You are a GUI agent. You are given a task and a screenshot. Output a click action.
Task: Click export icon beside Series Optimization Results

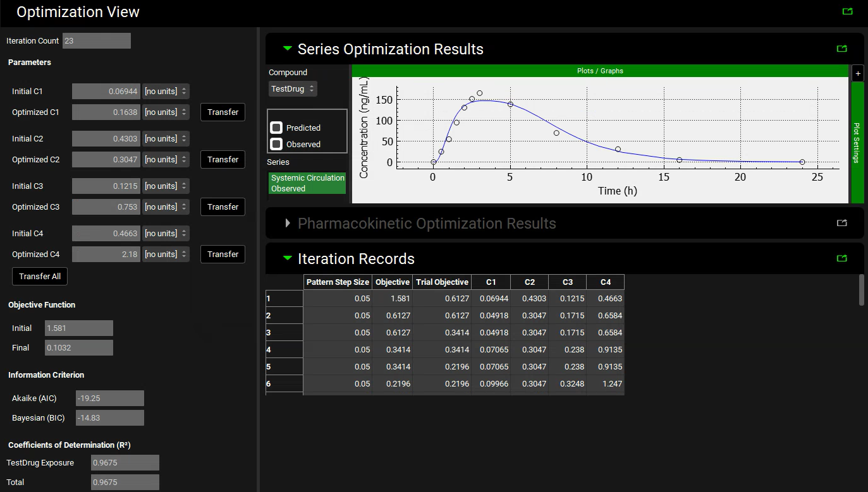[x=841, y=49]
